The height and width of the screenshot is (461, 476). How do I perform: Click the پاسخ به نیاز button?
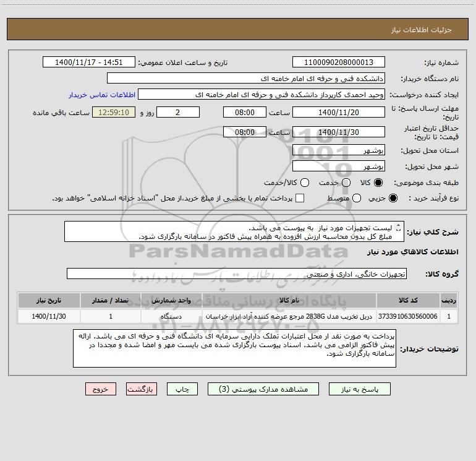coord(359,389)
